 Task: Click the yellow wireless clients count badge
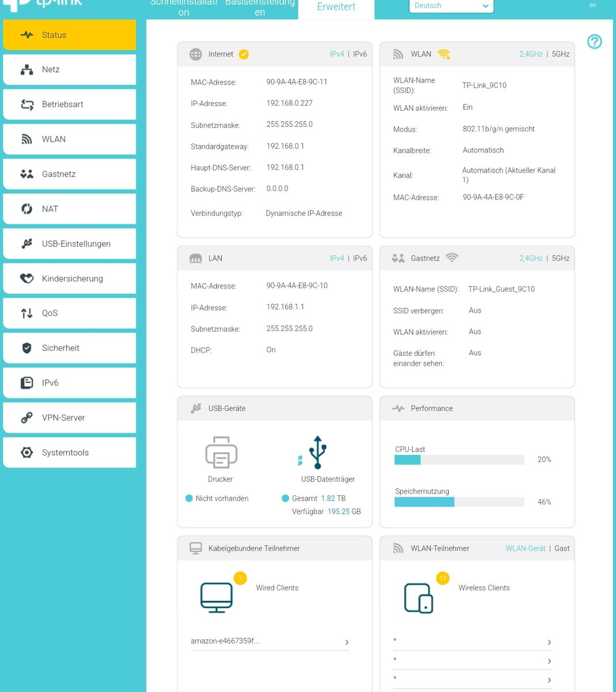pyautogui.click(x=443, y=578)
